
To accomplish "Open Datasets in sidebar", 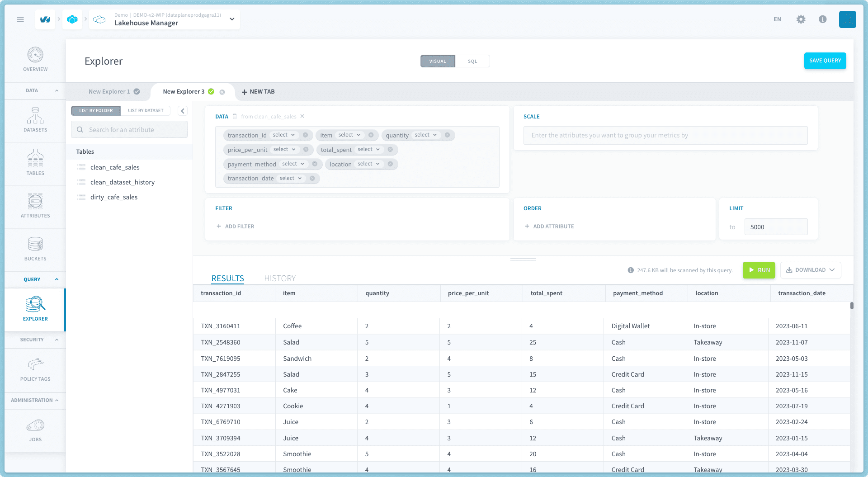I will (x=35, y=120).
